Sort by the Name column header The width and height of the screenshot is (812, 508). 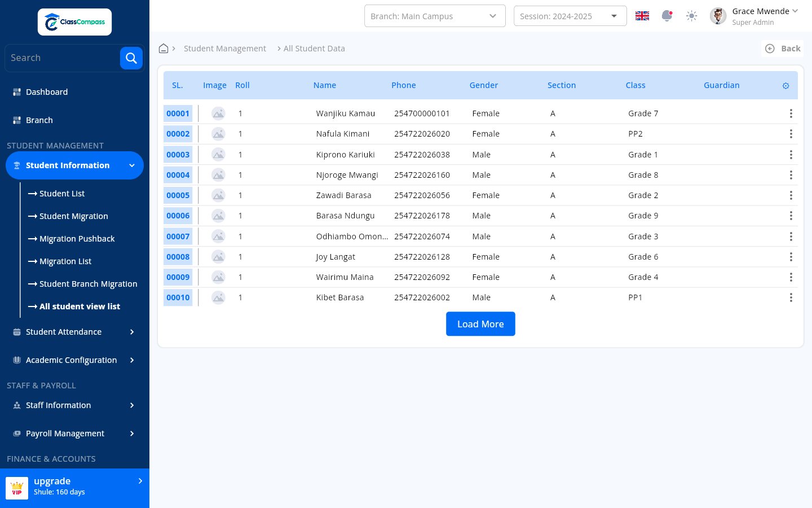[x=325, y=85]
